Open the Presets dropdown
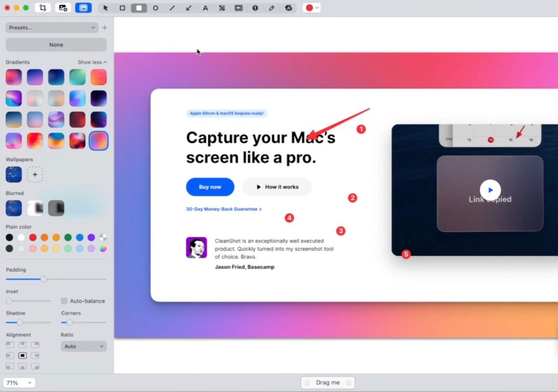Image resolution: width=558 pixels, height=392 pixels. tap(52, 27)
